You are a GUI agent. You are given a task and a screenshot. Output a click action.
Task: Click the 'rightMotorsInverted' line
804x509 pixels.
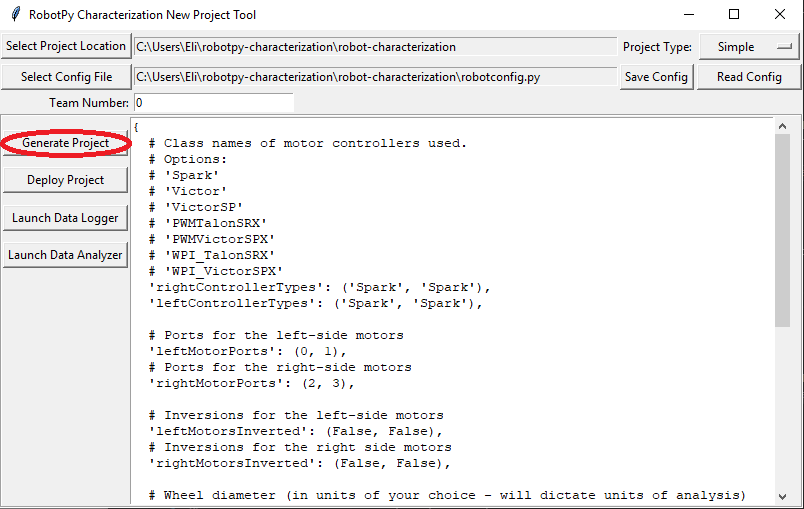pos(299,463)
